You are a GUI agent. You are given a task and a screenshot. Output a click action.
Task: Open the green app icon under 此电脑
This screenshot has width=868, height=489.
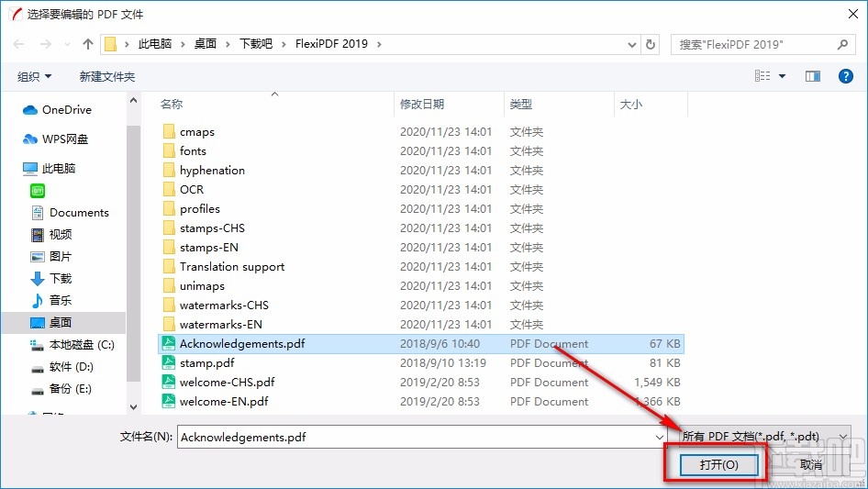(38, 191)
